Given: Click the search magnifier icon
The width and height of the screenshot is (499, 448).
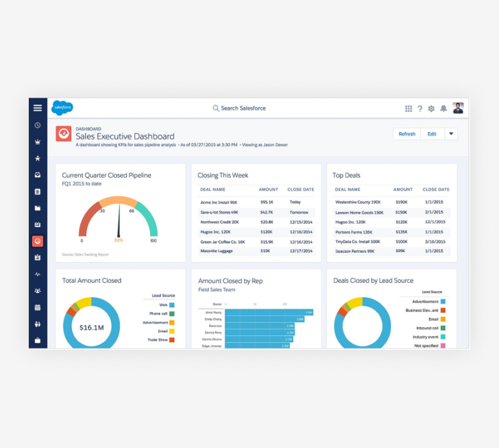Looking at the screenshot, I should coord(216,108).
